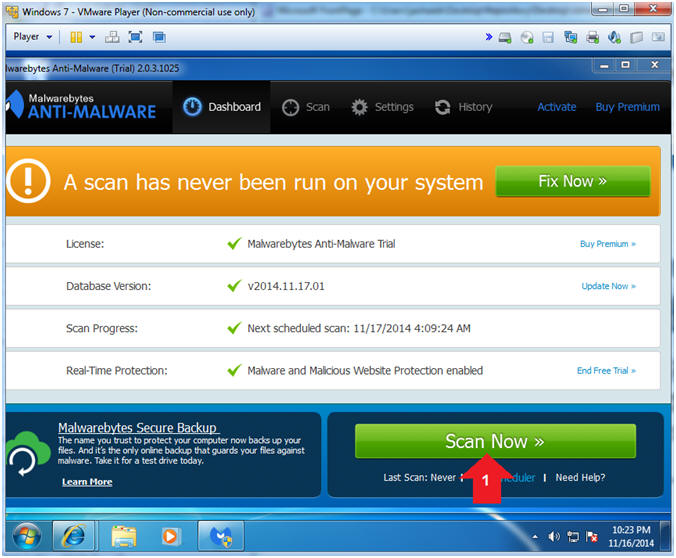Expand the power options arrow beside pause
This screenshot has height=558, width=676.
(92, 38)
